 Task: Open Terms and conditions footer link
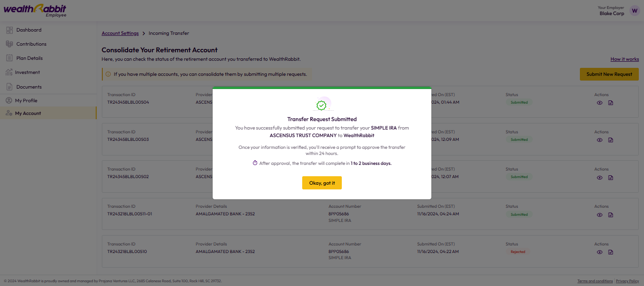point(595,281)
